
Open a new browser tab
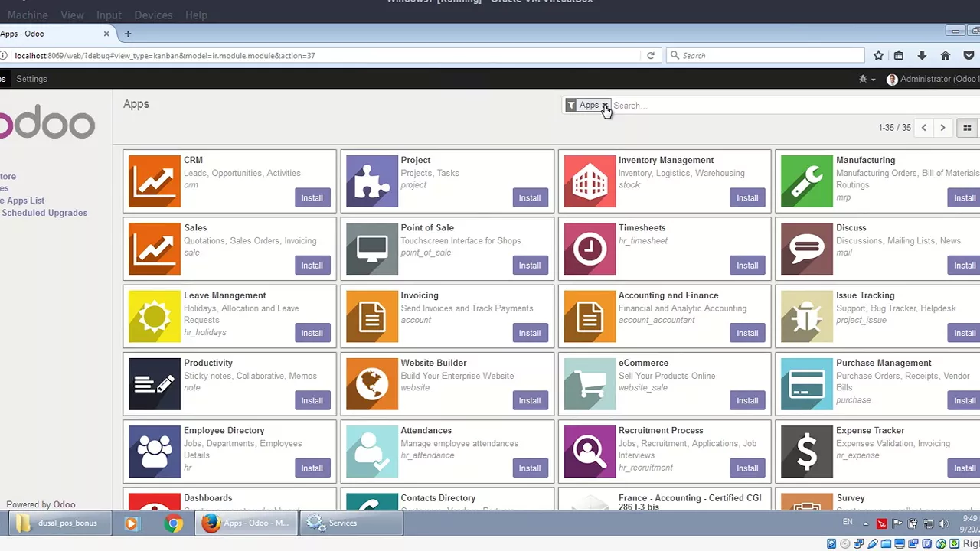[128, 34]
